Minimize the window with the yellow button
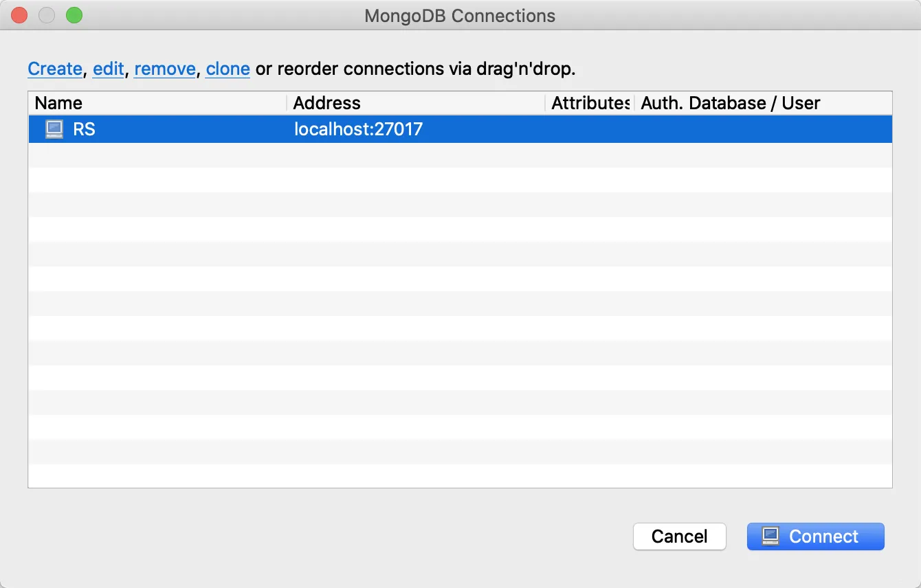This screenshot has height=588, width=921. point(47,15)
